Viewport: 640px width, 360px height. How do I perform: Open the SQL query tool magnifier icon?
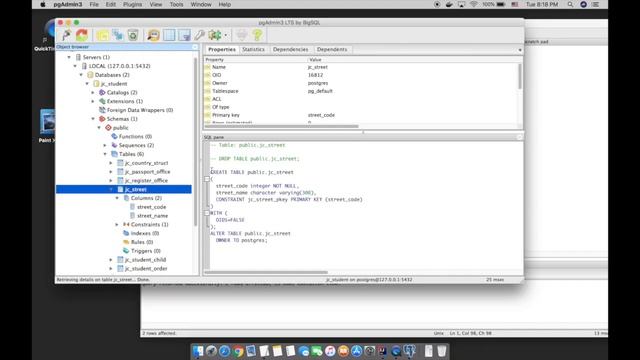coord(153,36)
